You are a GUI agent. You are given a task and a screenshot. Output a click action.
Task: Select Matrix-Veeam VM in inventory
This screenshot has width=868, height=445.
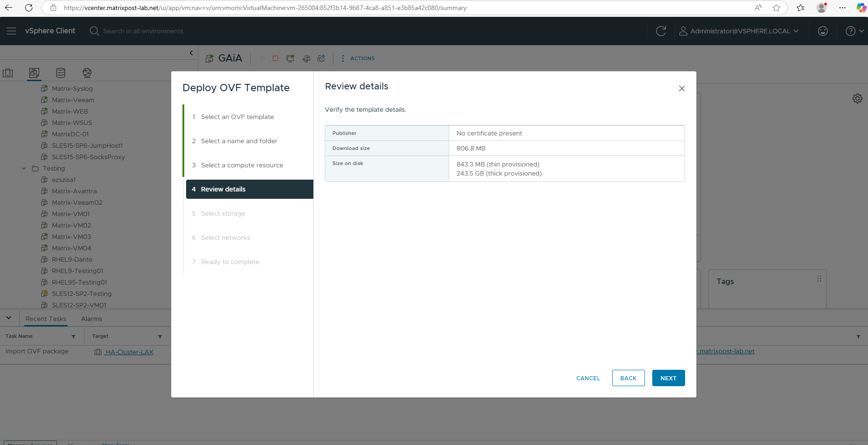click(73, 100)
